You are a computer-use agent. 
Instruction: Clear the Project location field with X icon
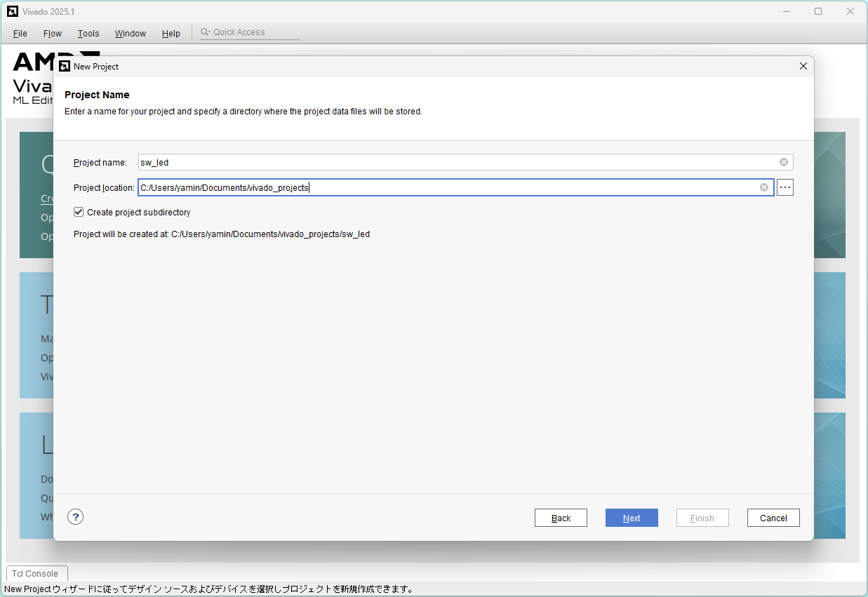(x=764, y=187)
